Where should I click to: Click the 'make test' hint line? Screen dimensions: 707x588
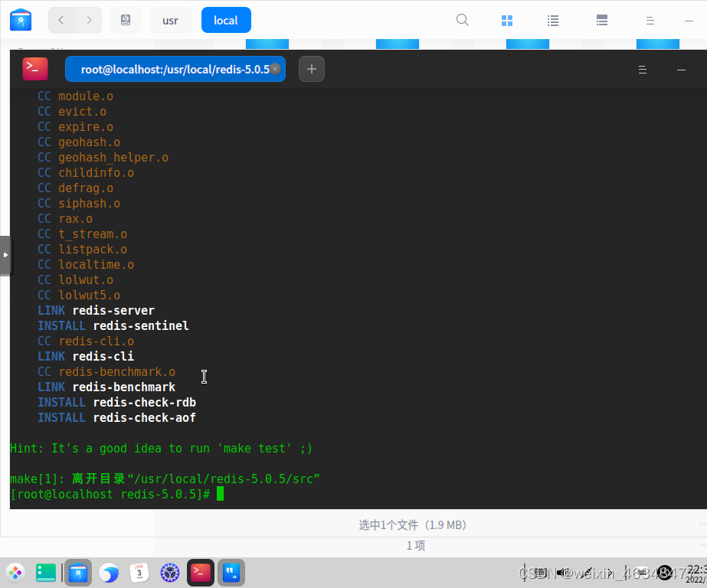pos(161,449)
